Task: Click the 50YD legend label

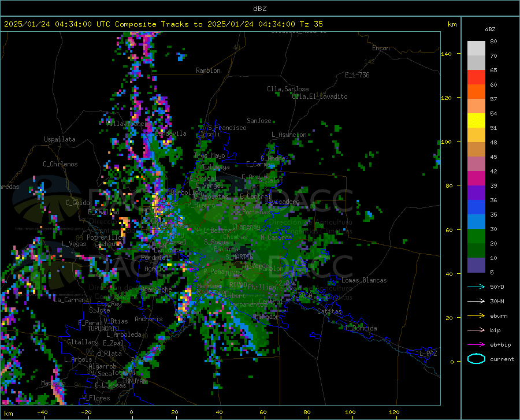Action: (497, 287)
